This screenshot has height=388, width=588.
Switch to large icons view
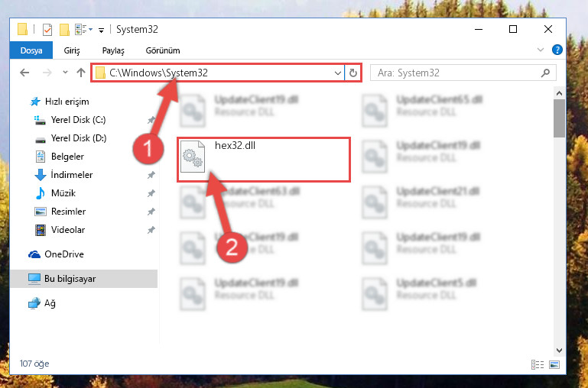[554, 364]
